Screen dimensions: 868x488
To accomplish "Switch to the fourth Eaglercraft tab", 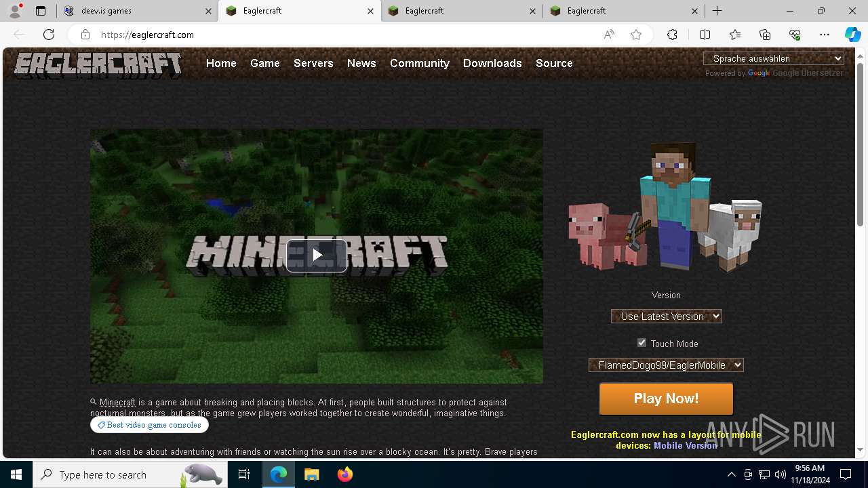I will (x=625, y=11).
